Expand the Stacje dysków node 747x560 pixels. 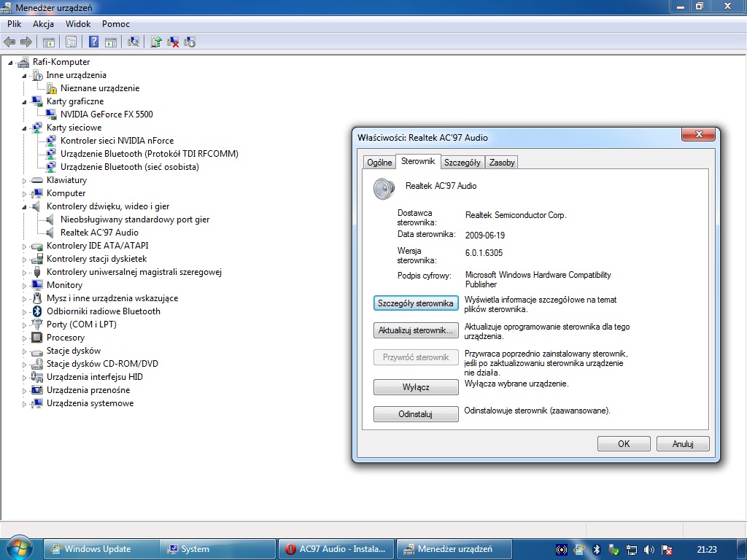click(x=24, y=351)
